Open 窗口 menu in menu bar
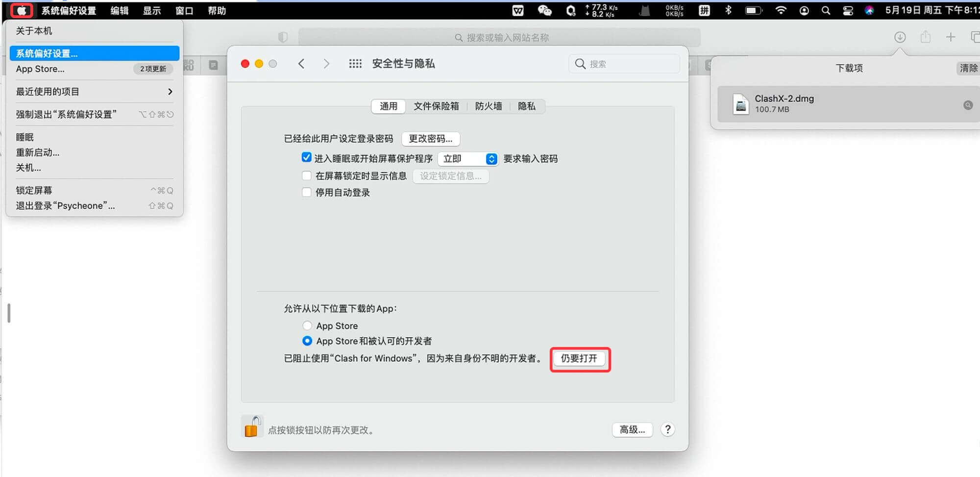Image resolution: width=980 pixels, height=477 pixels. 184,10
